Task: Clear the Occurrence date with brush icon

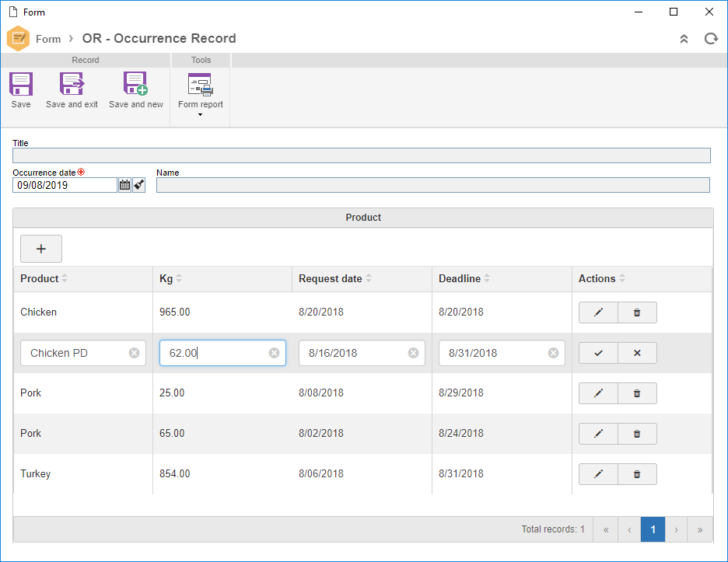Action: [138, 185]
